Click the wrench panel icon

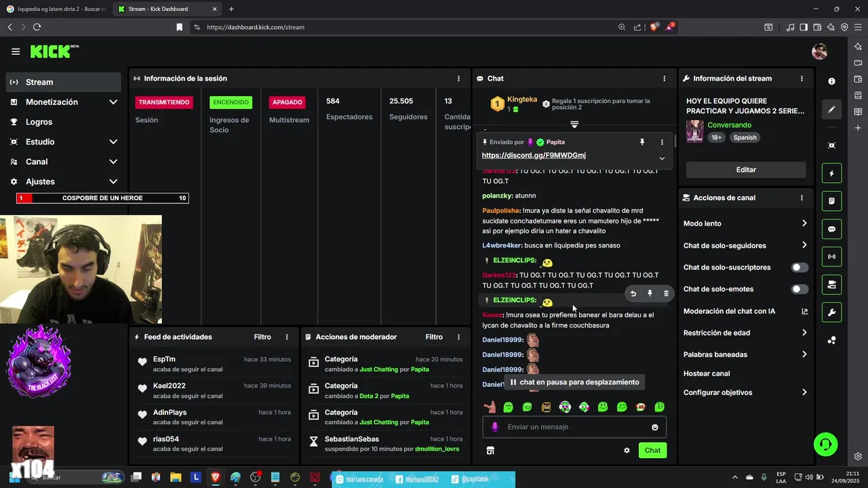pyautogui.click(x=831, y=312)
